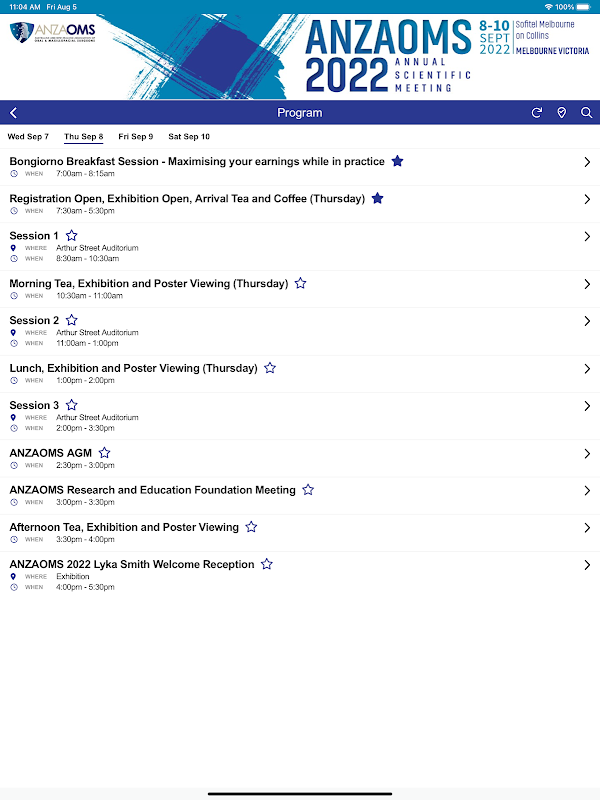
Task: Tap the 7:30am - 5:30pm time
Action: 85,211
